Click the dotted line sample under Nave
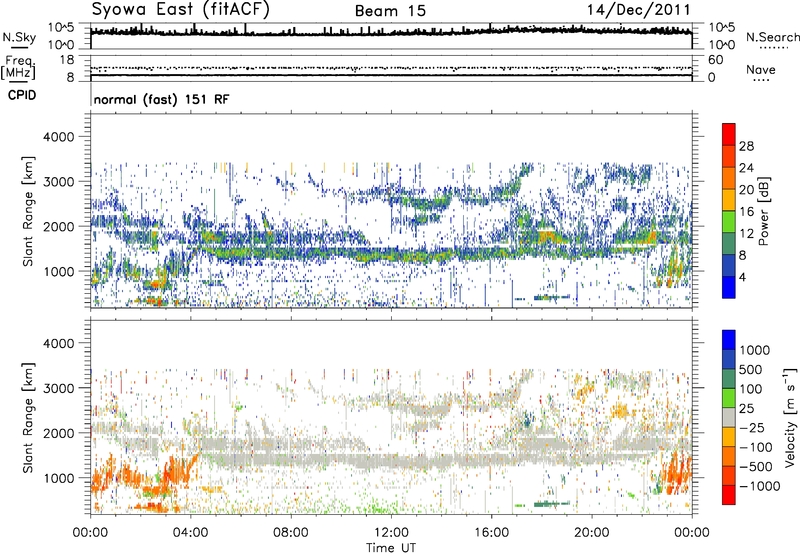The image size is (800, 554). [x=761, y=80]
